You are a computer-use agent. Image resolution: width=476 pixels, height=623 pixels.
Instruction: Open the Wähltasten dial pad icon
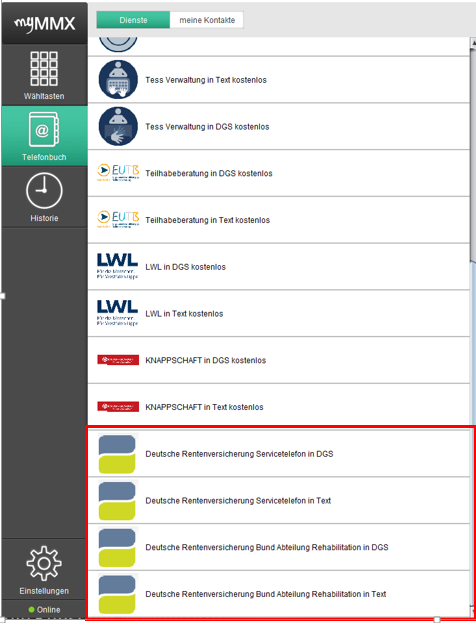[44, 69]
